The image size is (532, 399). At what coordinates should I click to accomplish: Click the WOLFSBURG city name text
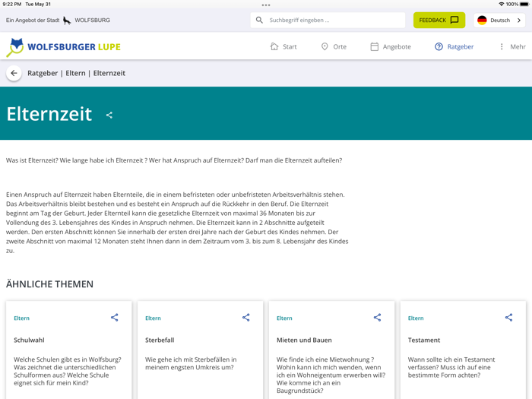tap(92, 21)
